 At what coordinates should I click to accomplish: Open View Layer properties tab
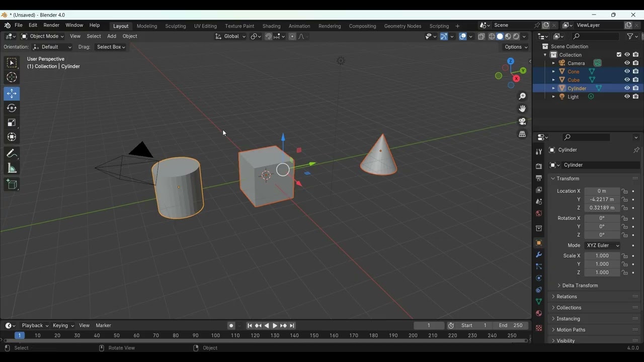pos(539,190)
